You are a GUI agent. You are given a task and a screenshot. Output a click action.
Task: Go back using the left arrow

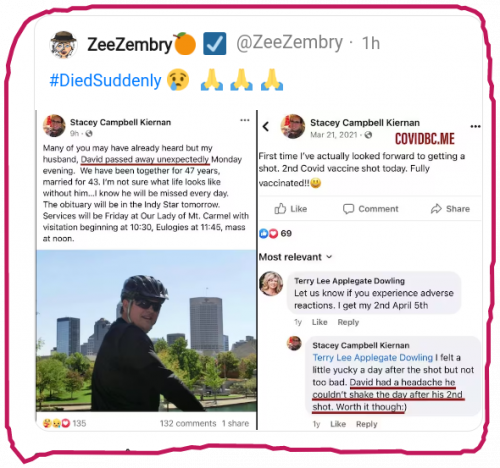pos(266,127)
